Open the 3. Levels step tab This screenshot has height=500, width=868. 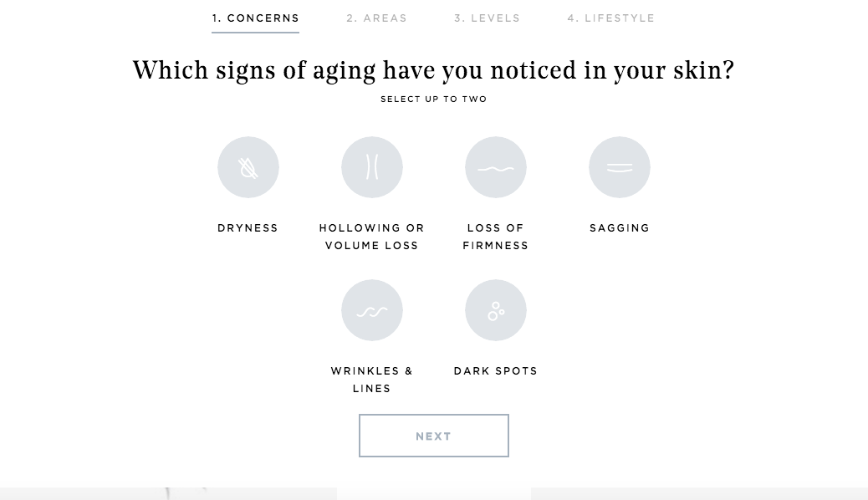pyautogui.click(x=488, y=18)
